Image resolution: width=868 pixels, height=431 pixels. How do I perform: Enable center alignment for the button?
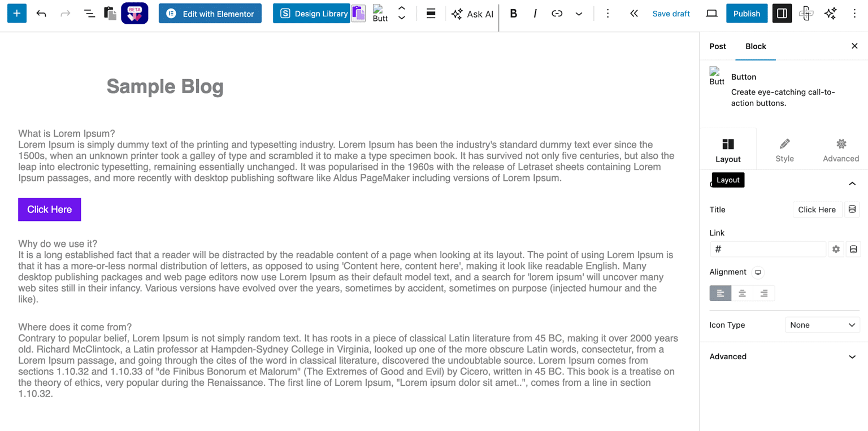742,293
